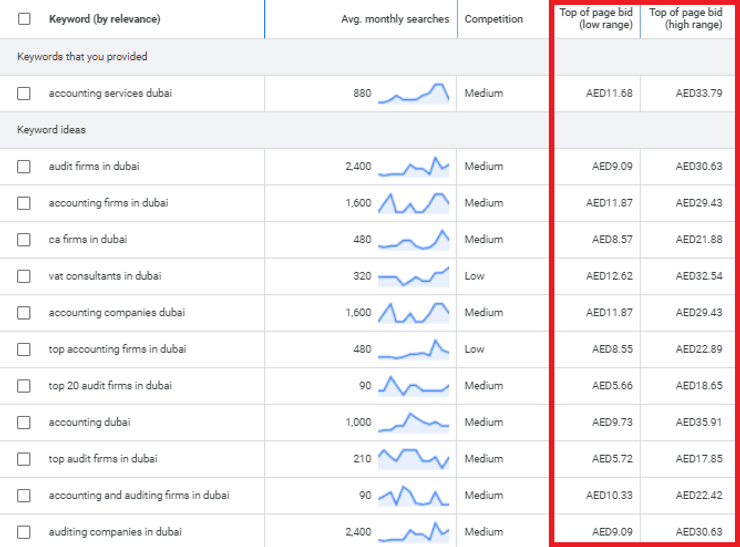Click low bid value AED5.66
The width and height of the screenshot is (740, 547).
click(612, 386)
